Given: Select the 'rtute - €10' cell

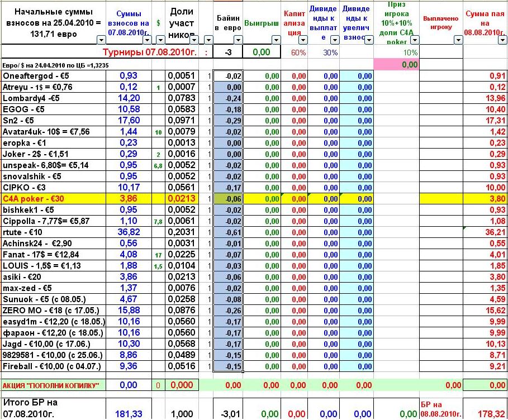Looking at the screenshot, I should (54, 232).
